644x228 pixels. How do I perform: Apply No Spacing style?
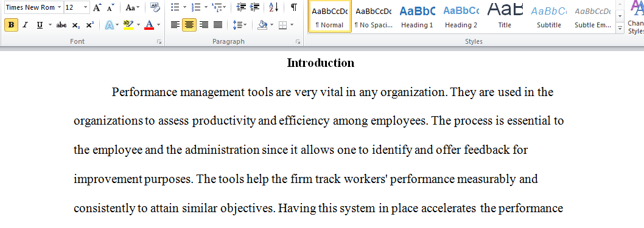click(373, 16)
